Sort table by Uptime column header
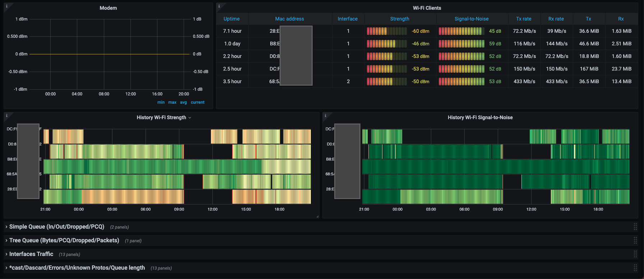 [231, 19]
